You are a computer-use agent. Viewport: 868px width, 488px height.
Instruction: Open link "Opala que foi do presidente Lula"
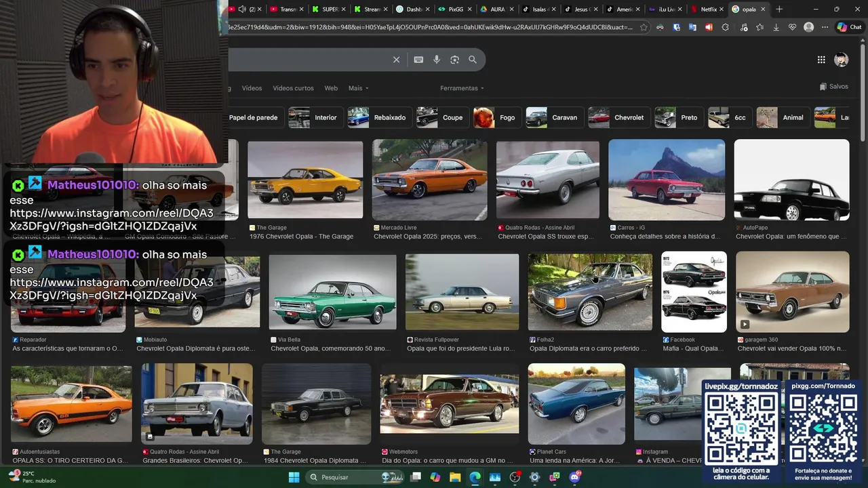click(x=461, y=348)
